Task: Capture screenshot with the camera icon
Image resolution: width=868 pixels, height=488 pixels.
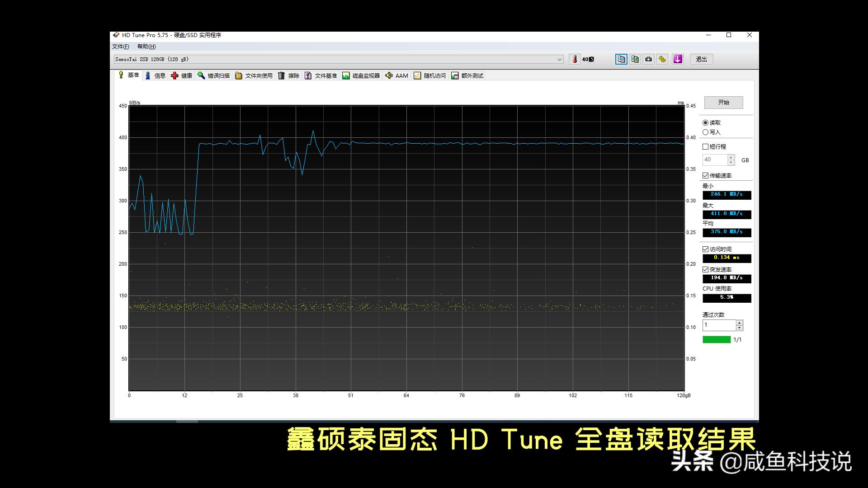Action: click(x=648, y=59)
